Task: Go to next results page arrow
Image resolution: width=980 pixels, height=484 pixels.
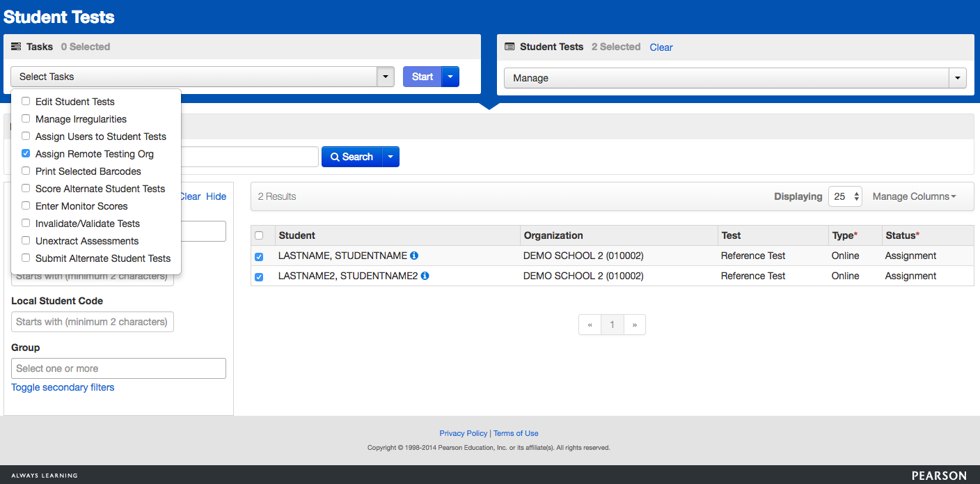Action: (634, 325)
